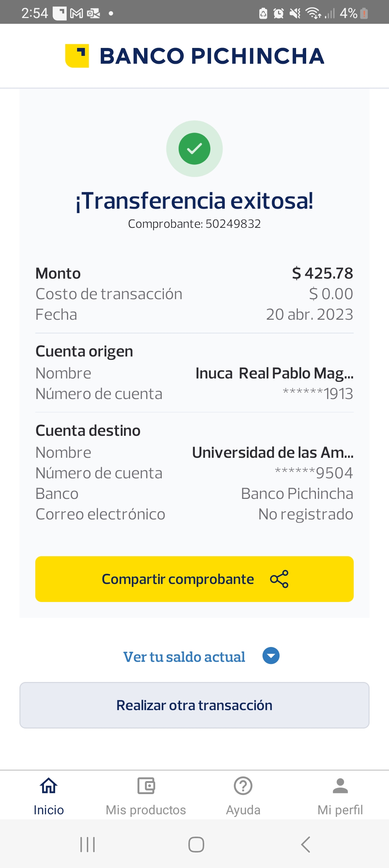This screenshot has width=389, height=868.
Task: Tap the Gmail notification icon in the status bar
Action: click(x=76, y=14)
